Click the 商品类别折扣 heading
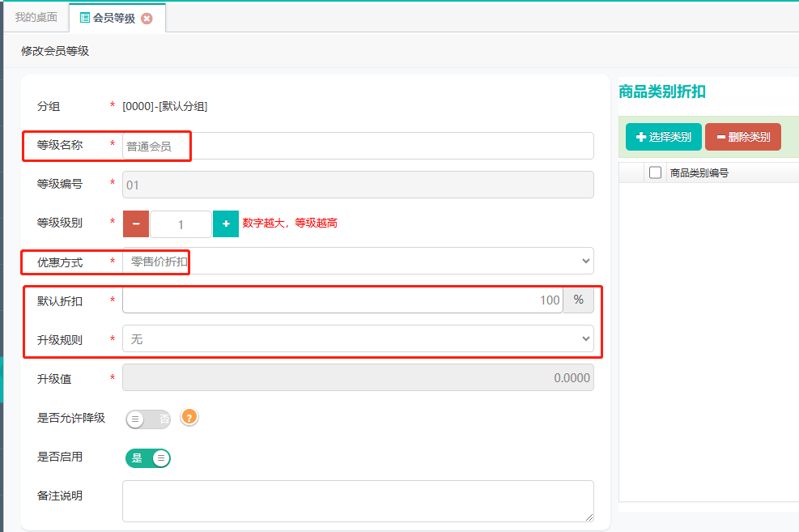The width and height of the screenshot is (799, 532). (x=662, y=92)
